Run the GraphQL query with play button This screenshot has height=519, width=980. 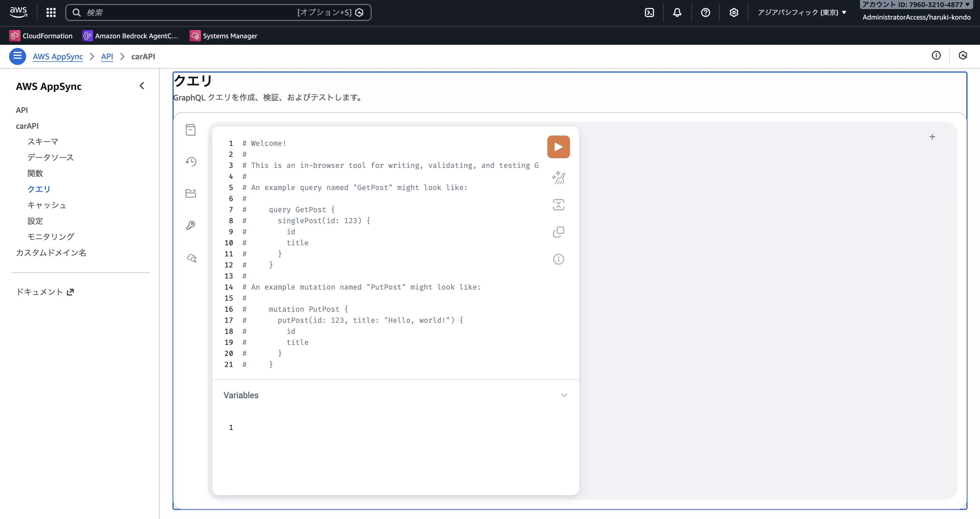click(x=558, y=147)
